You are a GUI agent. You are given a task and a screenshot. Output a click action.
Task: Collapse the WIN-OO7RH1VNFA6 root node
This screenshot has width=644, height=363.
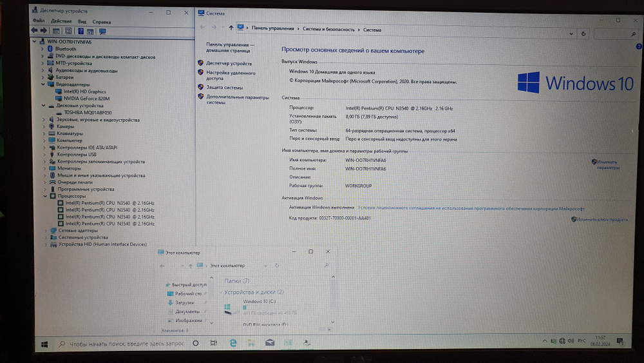(35, 41)
